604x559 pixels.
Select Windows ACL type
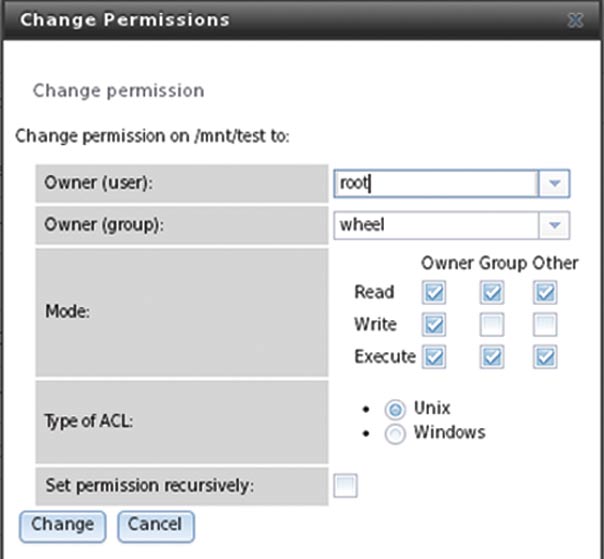coord(395,434)
